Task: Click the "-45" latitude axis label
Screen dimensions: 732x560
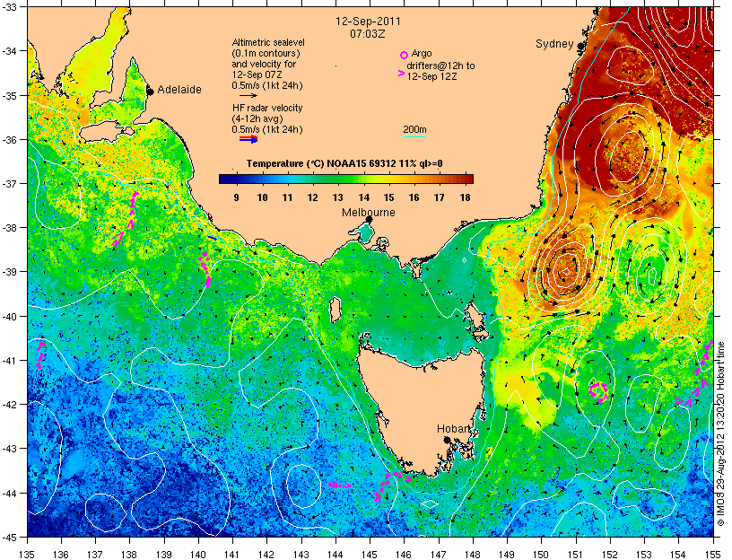Action: point(9,537)
